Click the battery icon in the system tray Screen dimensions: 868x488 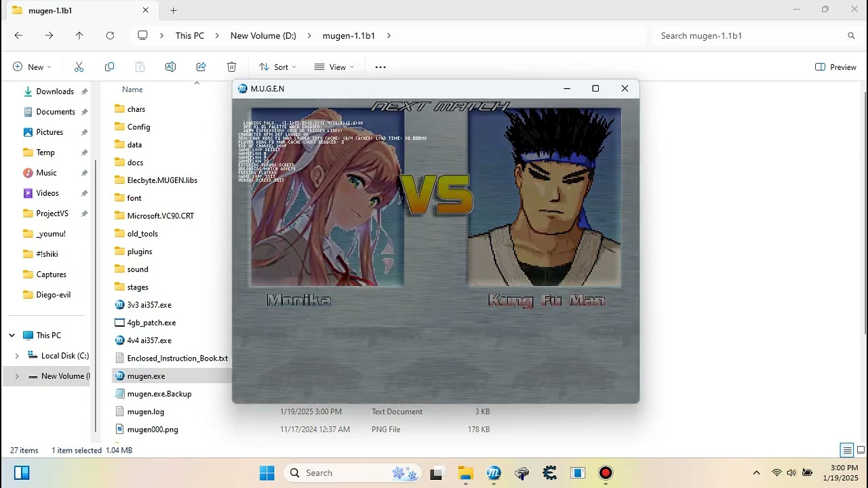coord(807,473)
